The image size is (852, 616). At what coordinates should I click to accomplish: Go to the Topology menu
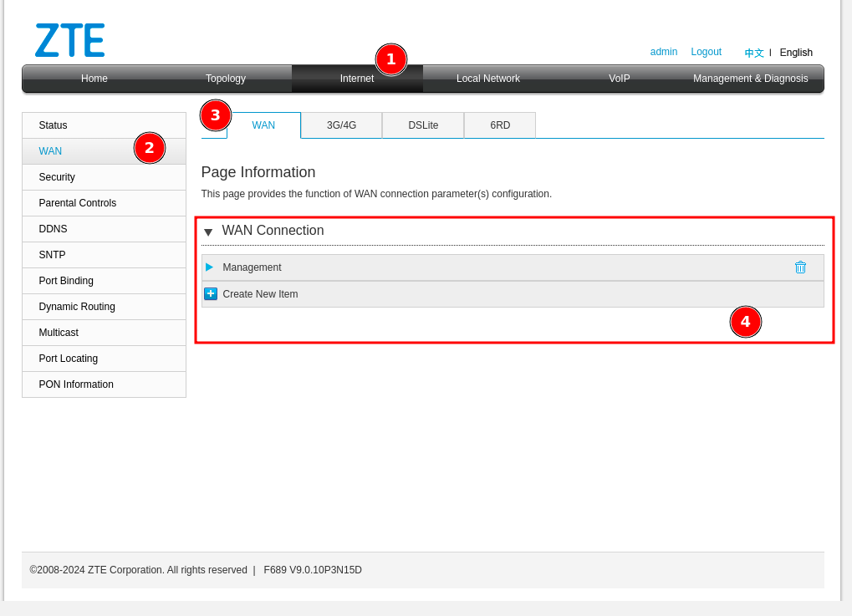pyautogui.click(x=226, y=79)
